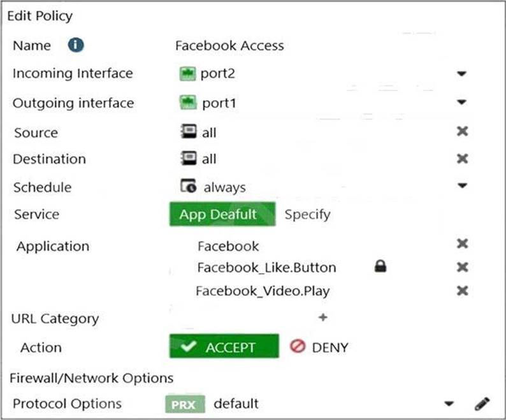
Task: Expand the Incoming Interface dropdown
Action: click(462, 73)
